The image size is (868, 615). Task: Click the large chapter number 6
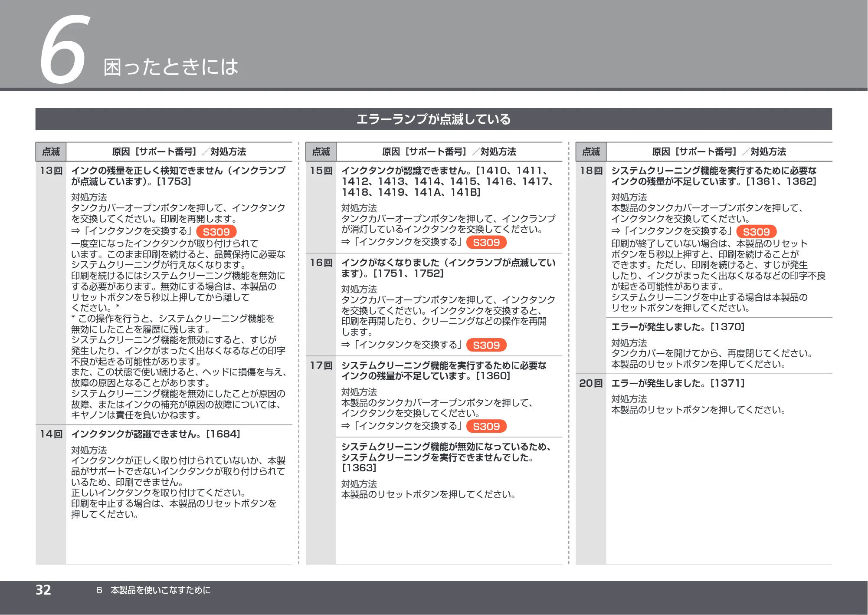[65, 49]
